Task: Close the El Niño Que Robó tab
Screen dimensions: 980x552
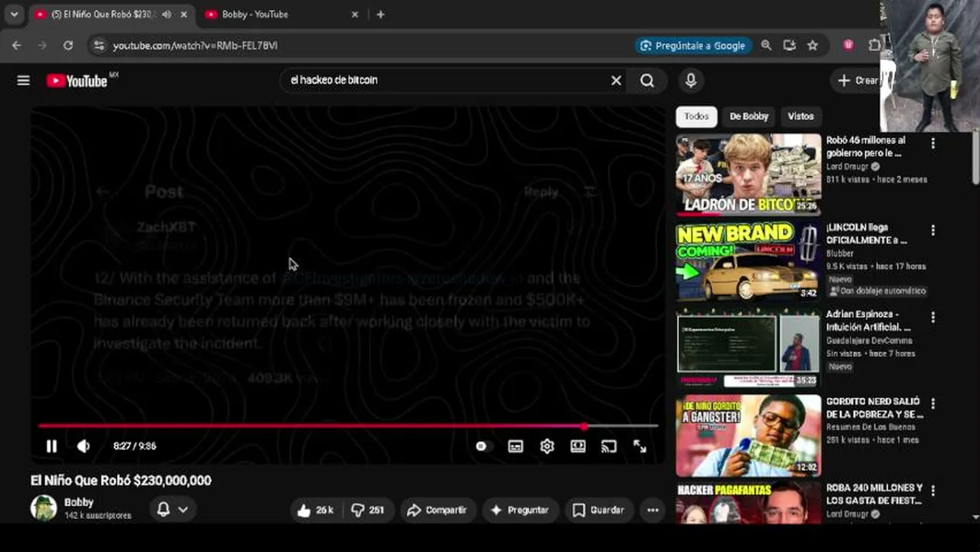Action: (x=184, y=15)
